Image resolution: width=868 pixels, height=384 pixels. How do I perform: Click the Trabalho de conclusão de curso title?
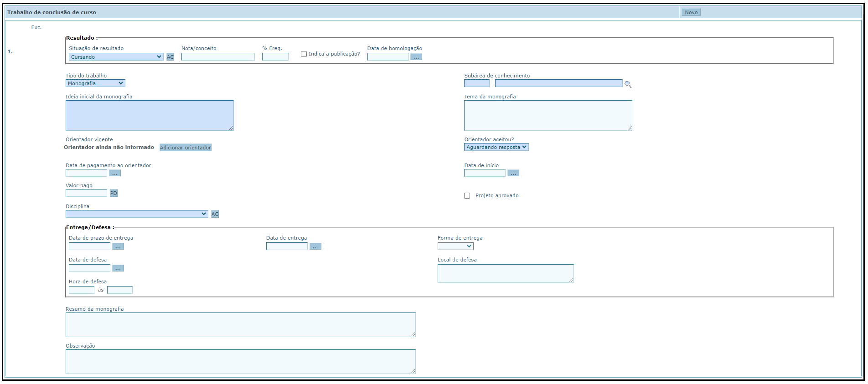click(52, 12)
